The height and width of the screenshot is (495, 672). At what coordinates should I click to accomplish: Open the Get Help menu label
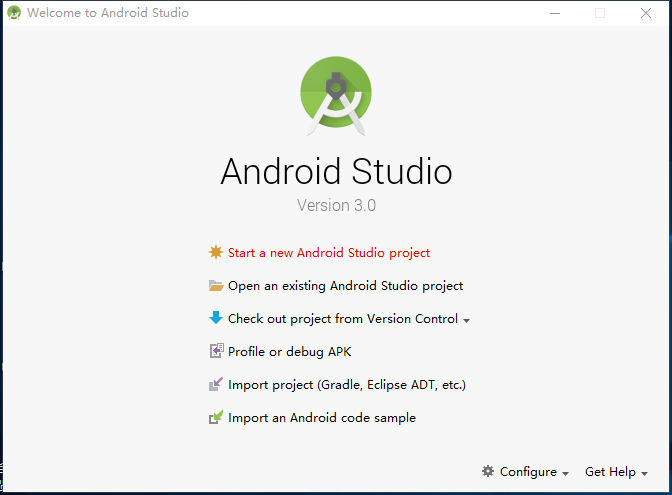(x=610, y=472)
